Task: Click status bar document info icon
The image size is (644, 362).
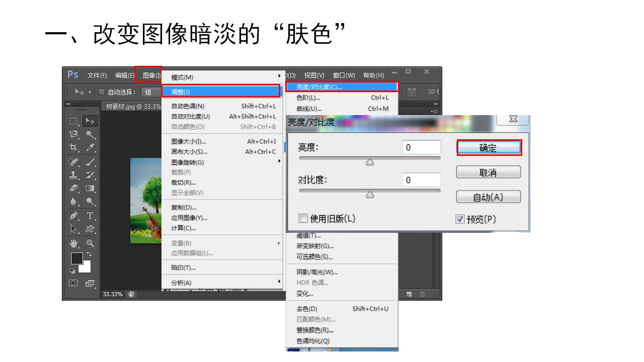Action: point(131,294)
